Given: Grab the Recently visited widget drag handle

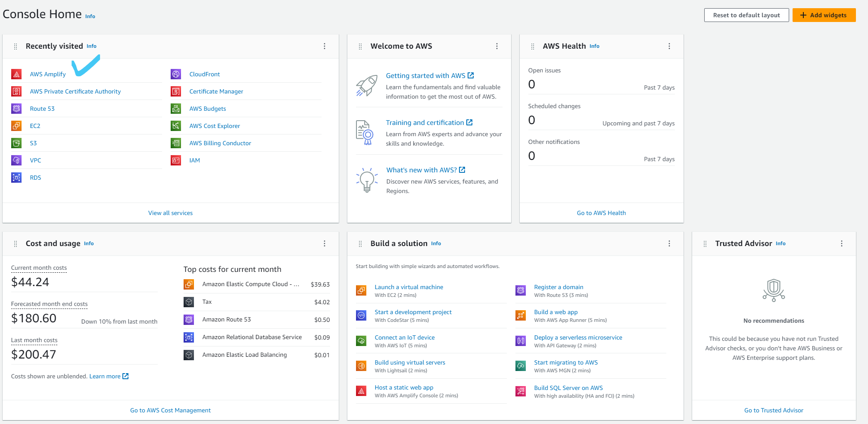Looking at the screenshot, I should click(16, 47).
